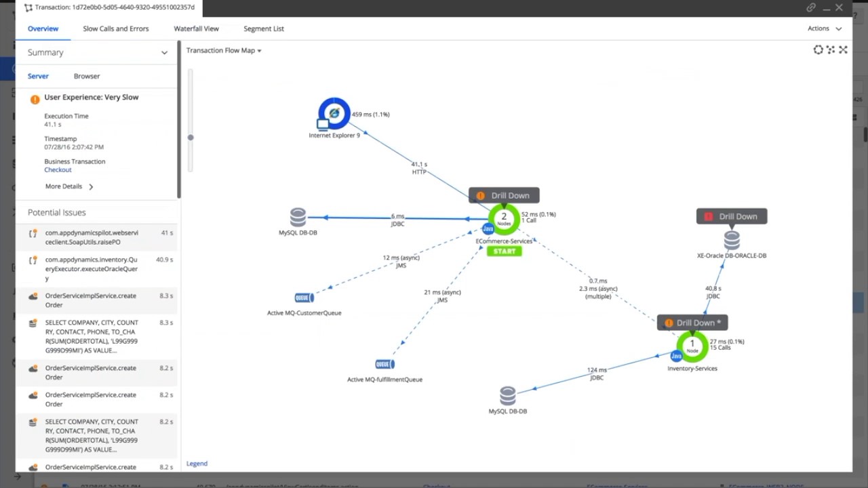Open the second SELECT COMPANY query 8.2 s row
Viewport: 868px width, 488px height.
[96, 435]
